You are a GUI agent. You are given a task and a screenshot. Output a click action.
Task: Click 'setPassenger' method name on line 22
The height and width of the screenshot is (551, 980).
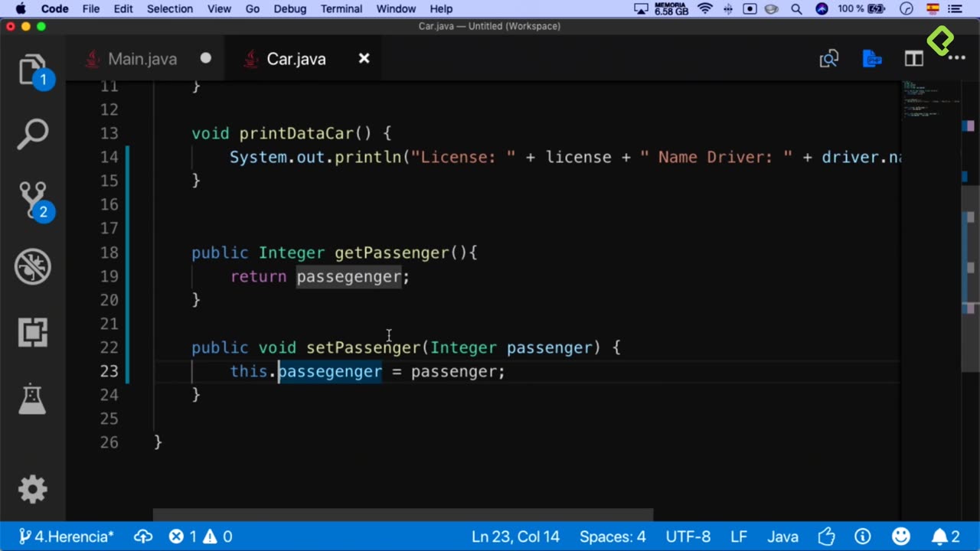[364, 347]
